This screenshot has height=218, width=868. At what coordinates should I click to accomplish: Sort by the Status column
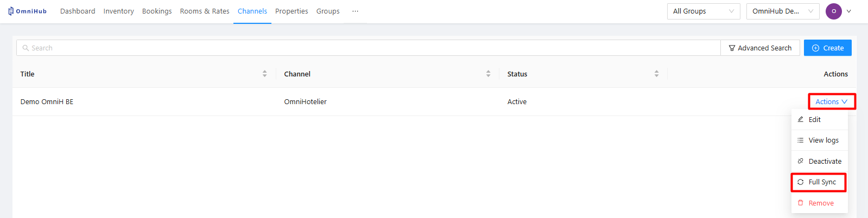click(x=656, y=74)
